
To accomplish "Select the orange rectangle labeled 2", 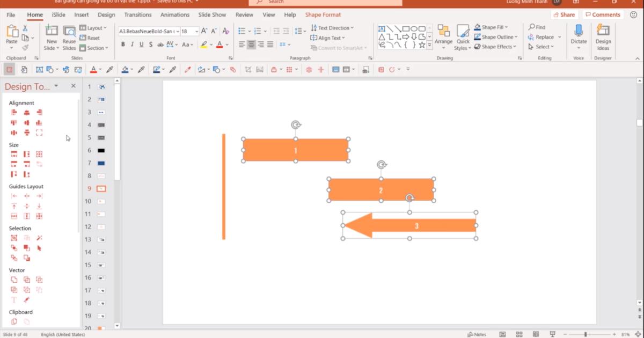I will pos(381,190).
